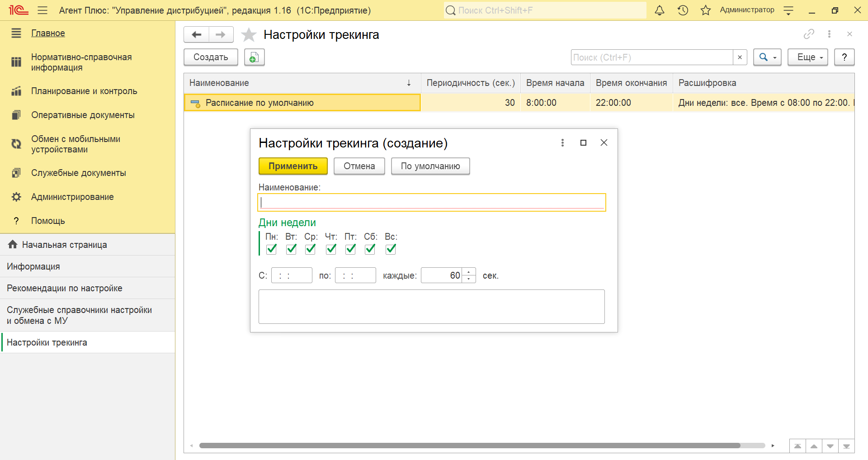The width and height of the screenshot is (868, 460).
Task: Create new item by copying icon
Action: (254, 57)
